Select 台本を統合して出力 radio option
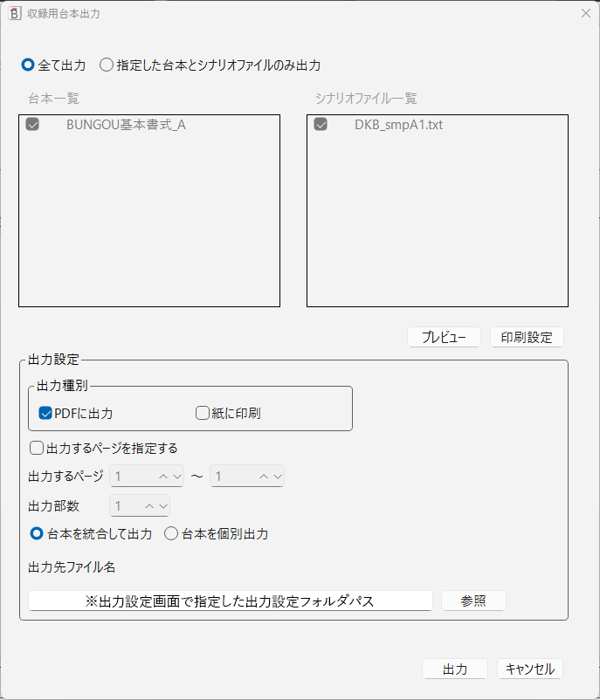The image size is (600, 700). pos(91,534)
